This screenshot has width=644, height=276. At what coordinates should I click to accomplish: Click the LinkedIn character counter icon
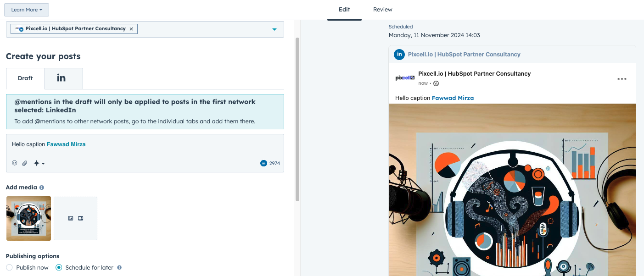click(263, 163)
